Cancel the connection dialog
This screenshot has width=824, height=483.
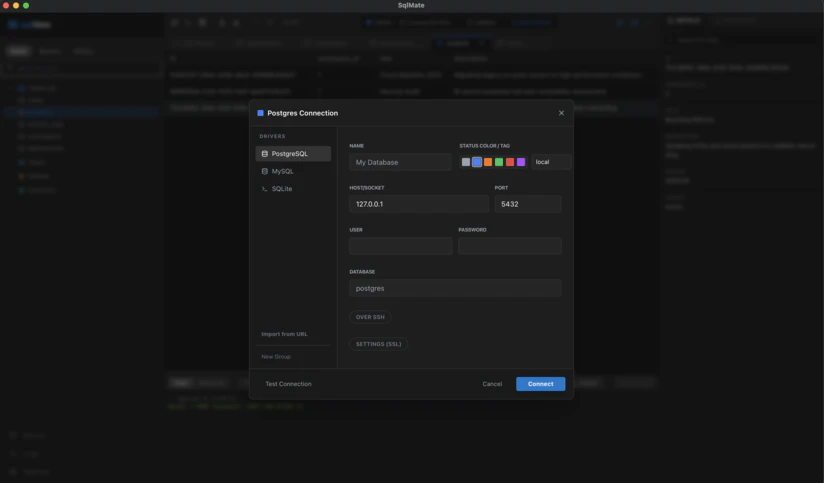(492, 384)
